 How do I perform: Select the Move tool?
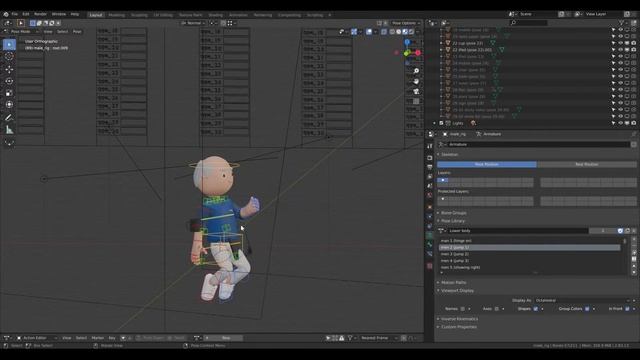pos(9,69)
